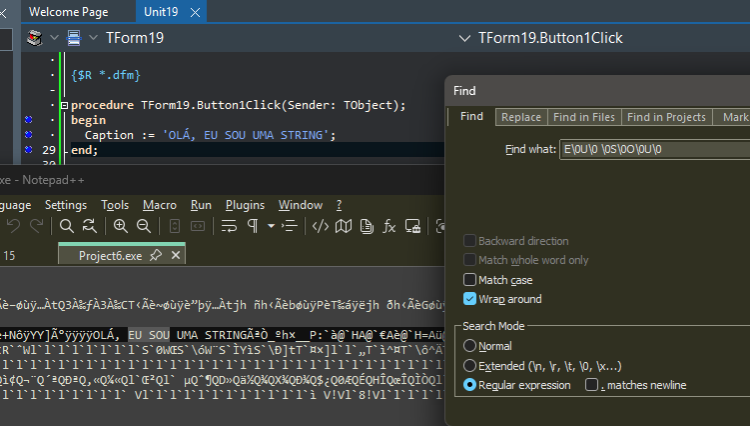Pin the Project6.exe tab

(155, 255)
